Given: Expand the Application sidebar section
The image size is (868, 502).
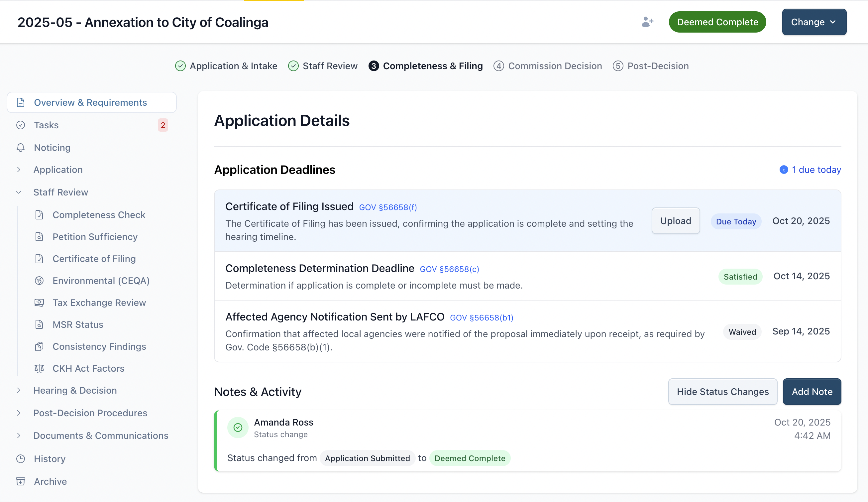Looking at the screenshot, I should click(19, 170).
